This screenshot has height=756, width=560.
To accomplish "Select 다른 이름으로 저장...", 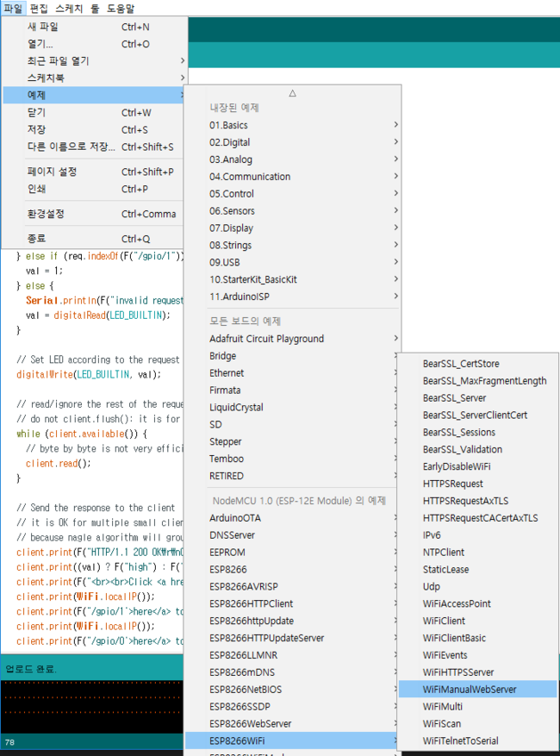I will 94,147.
